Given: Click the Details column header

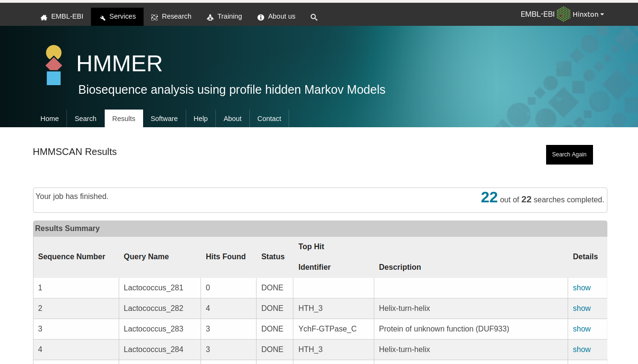Looking at the screenshot, I should click(x=585, y=257).
